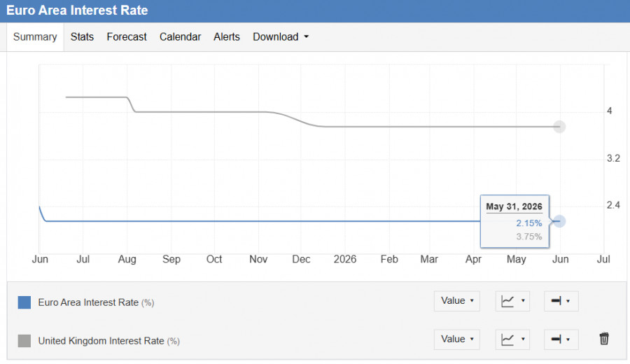630x364 pixels.
Task: Click the Sep x-axis label
Action: click(171, 260)
